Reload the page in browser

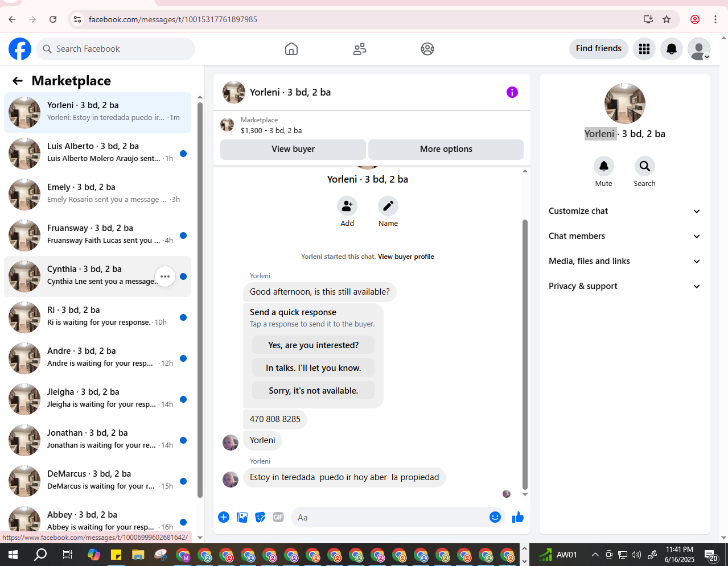tap(53, 19)
